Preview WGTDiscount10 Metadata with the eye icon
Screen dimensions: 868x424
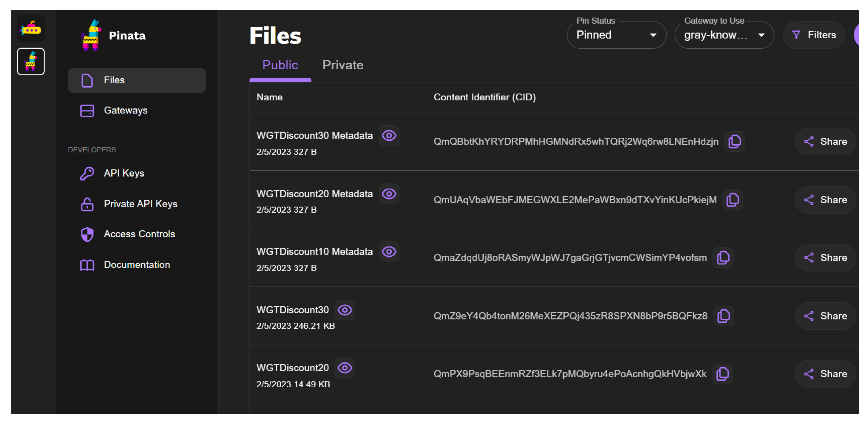[x=389, y=252]
